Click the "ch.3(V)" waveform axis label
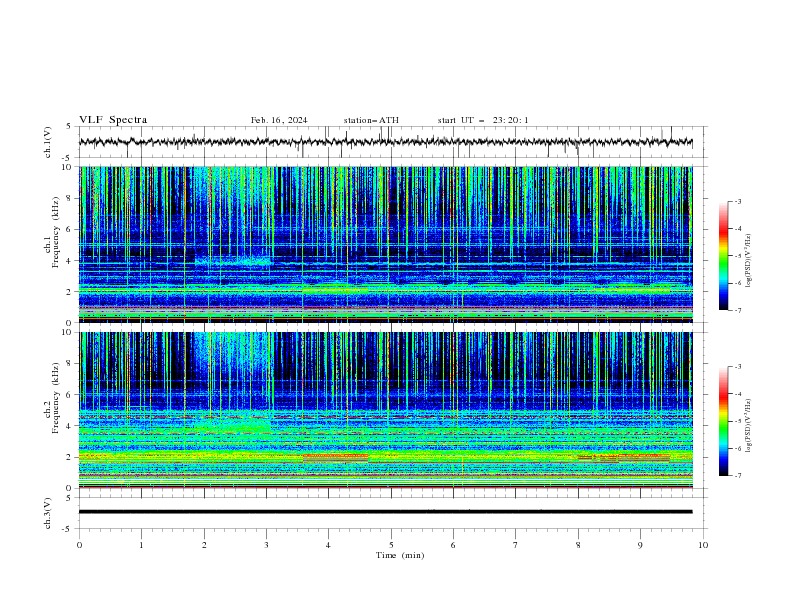The height and width of the screenshot is (612, 792). (48, 513)
